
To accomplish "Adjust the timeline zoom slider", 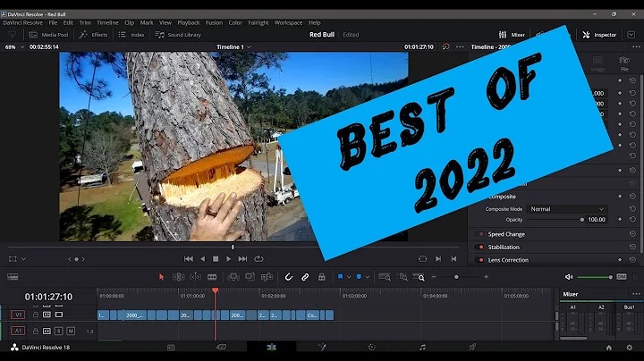I will click(x=460, y=277).
